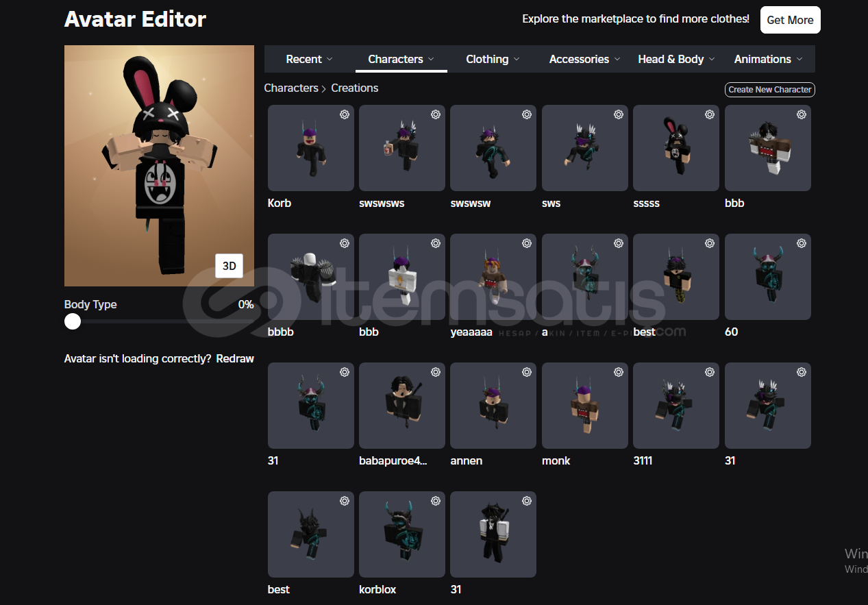Click the gear icon on monk card
Image resolution: width=868 pixels, height=605 pixels.
coord(619,372)
